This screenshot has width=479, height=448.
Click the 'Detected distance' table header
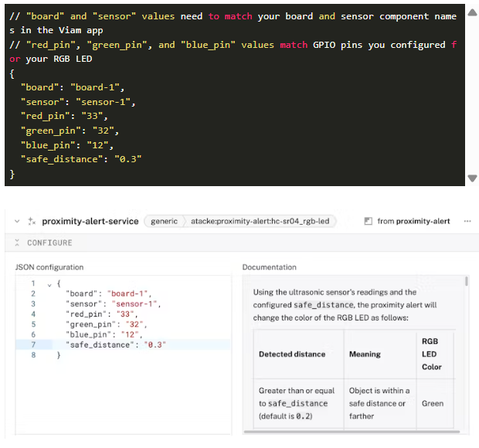292,354
